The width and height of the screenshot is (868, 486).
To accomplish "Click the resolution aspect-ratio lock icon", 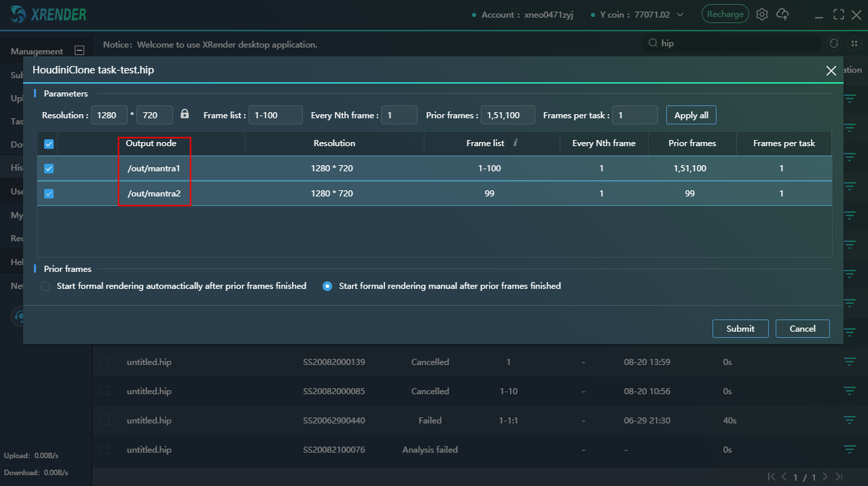I will click(x=185, y=115).
